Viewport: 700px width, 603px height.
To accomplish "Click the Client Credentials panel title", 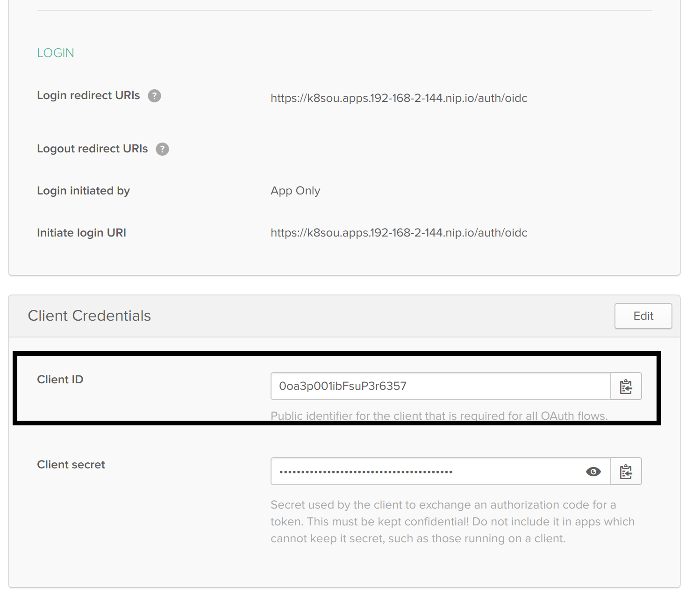I will point(89,316).
